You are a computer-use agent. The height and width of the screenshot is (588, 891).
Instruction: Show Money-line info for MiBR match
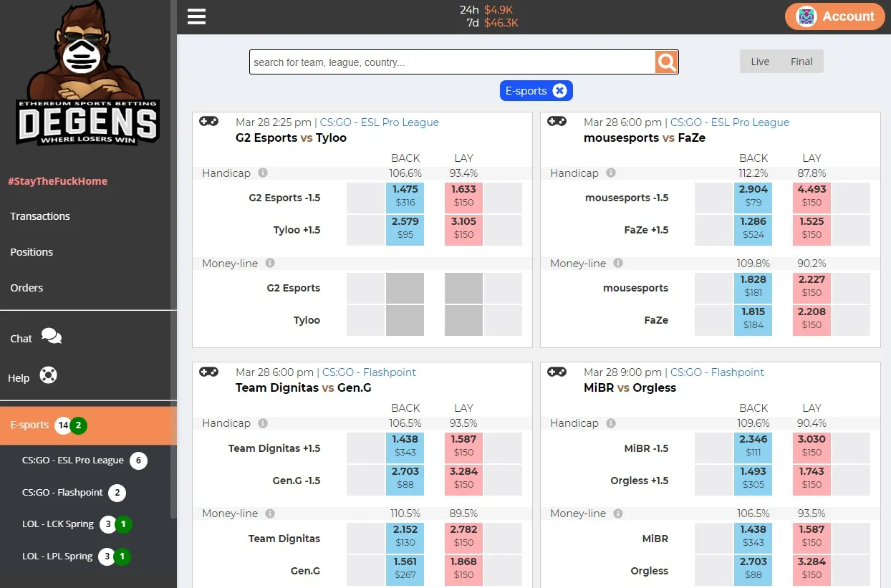click(x=618, y=514)
